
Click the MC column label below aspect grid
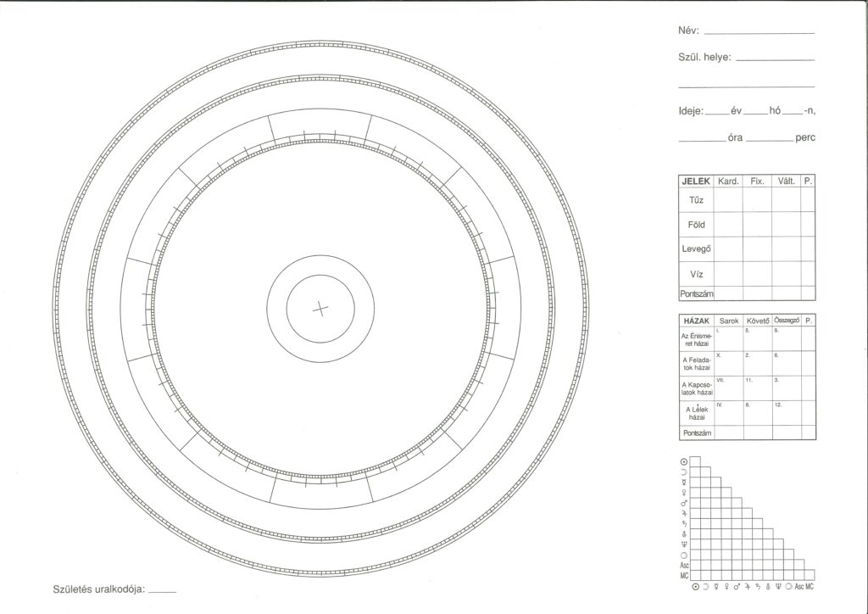click(x=810, y=587)
